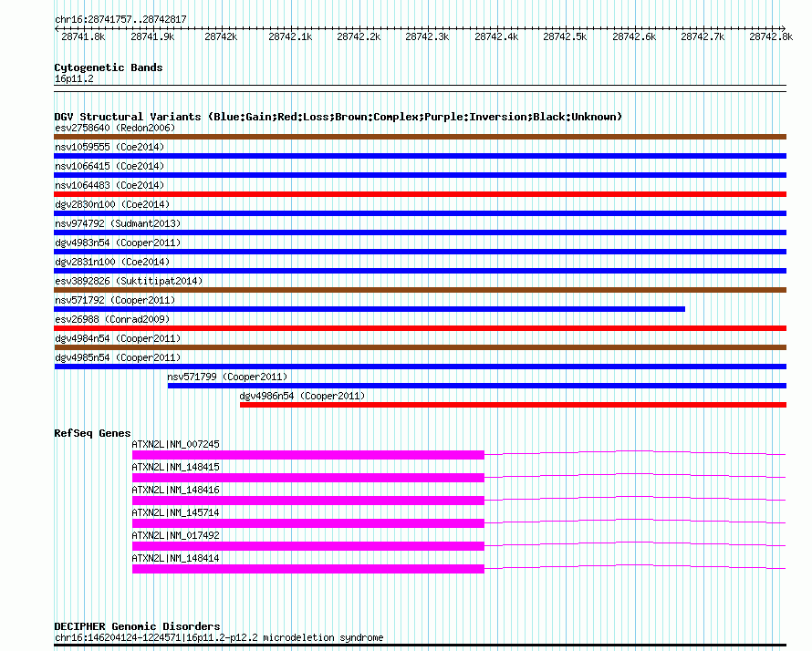
Task: Open the 16p11.2-p12.2 microdeletion syndrome entry
Action: tap(219, 637)
